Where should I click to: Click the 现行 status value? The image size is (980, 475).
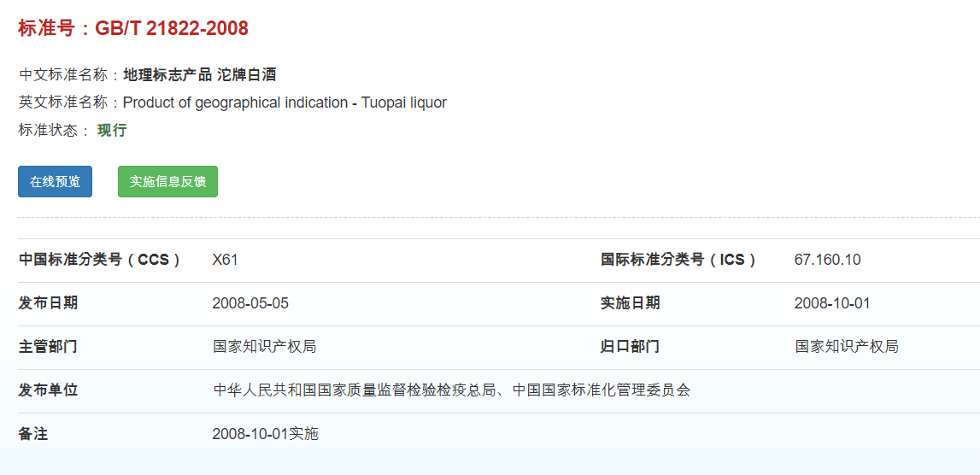coord(112,131)
